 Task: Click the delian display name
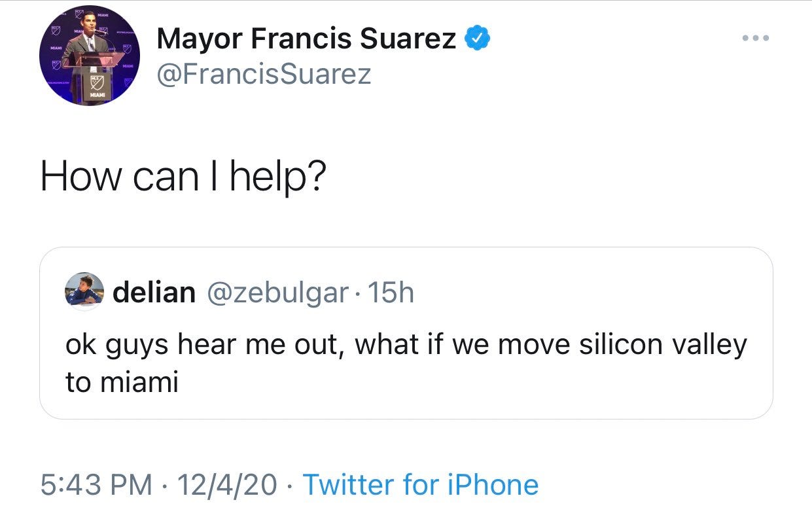(x=154, y=293)
